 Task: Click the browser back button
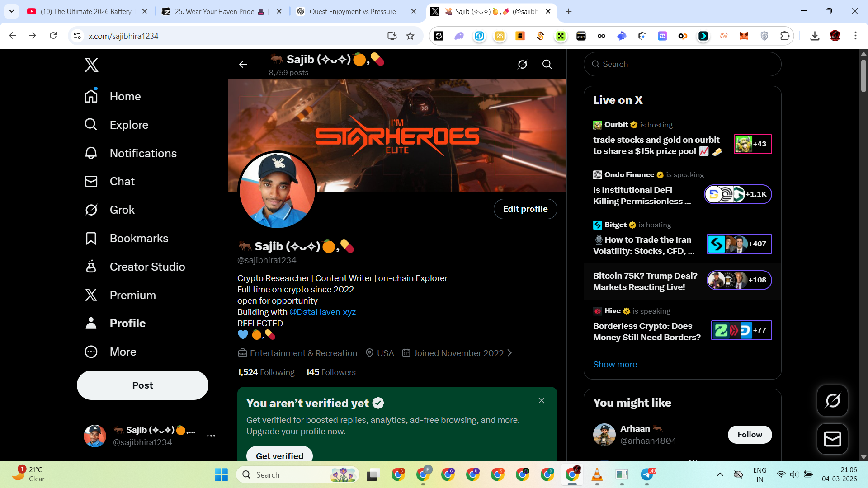coord(13,36)
